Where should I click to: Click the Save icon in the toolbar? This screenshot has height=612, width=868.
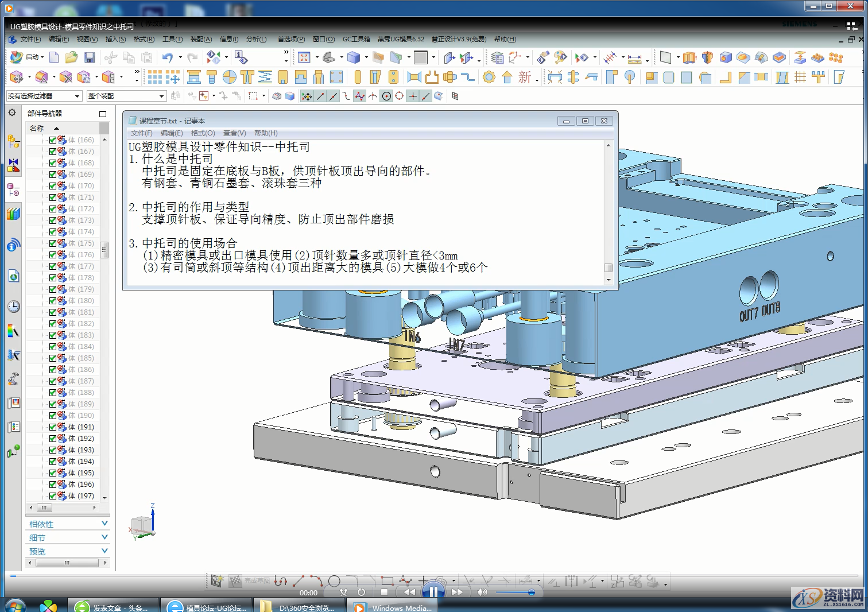(90, 57)
